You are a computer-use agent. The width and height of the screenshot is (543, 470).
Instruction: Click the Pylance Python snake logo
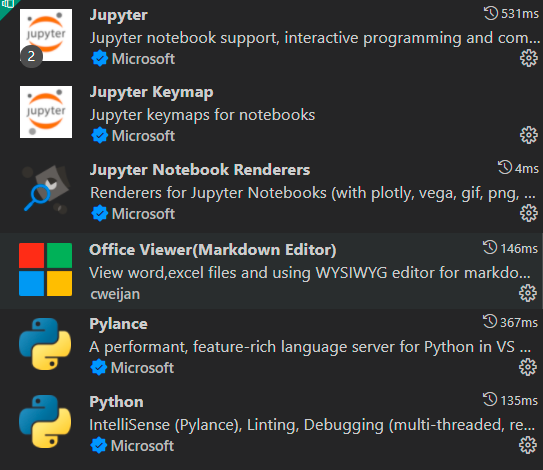[45, 344]
